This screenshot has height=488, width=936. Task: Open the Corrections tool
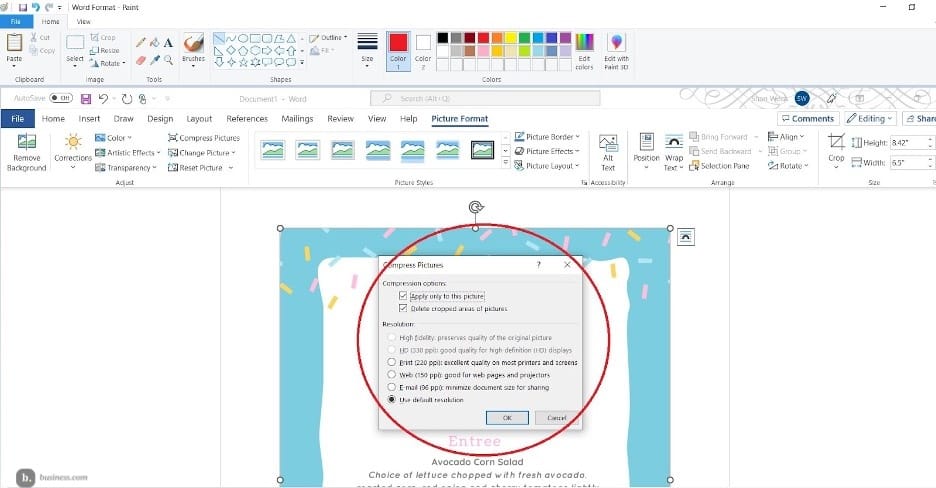[x=72, y=143]
